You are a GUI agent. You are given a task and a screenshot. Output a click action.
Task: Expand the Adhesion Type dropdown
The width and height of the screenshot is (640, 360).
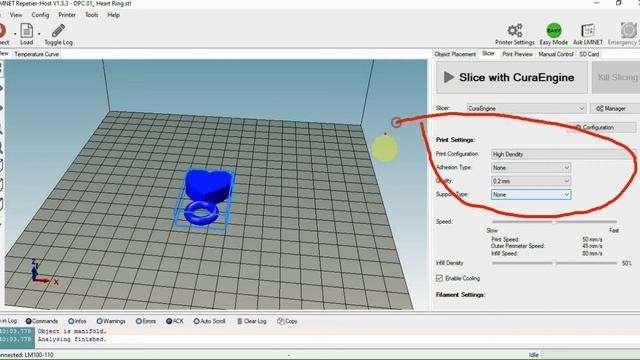click(531, 168)
